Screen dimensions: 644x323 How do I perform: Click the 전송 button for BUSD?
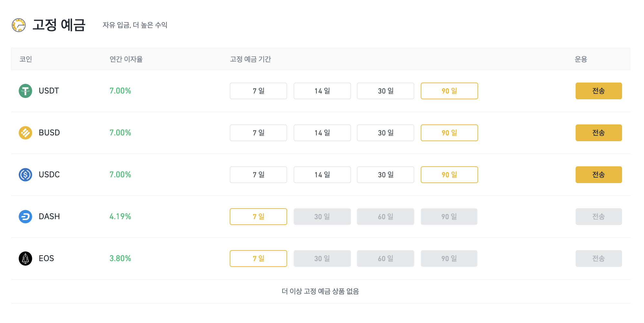point(599,133)
